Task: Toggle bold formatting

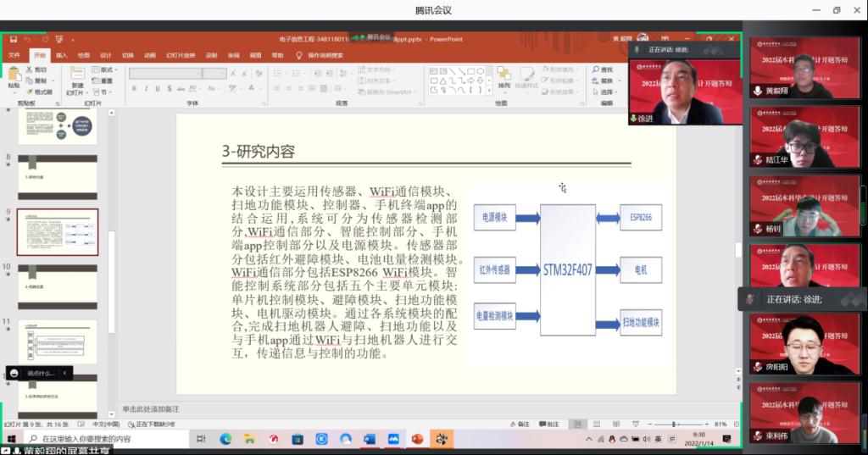Action: point(134,88)
